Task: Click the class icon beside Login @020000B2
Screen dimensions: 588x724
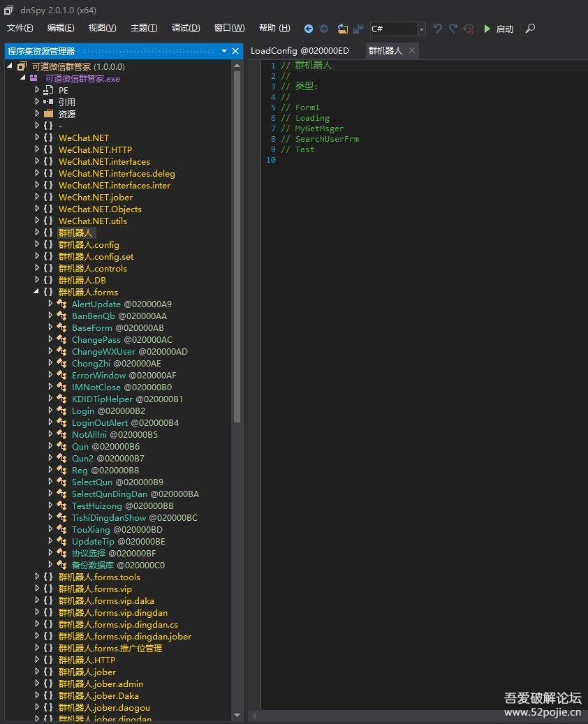Action: pos(61,411)
